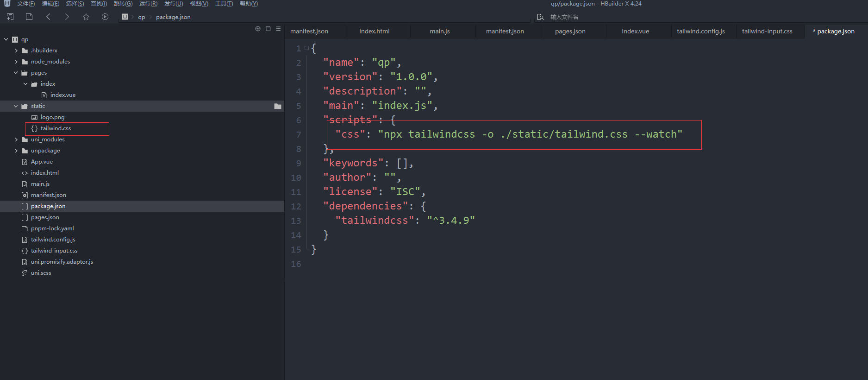Open the 跳转(G) menu

point(123,4)
